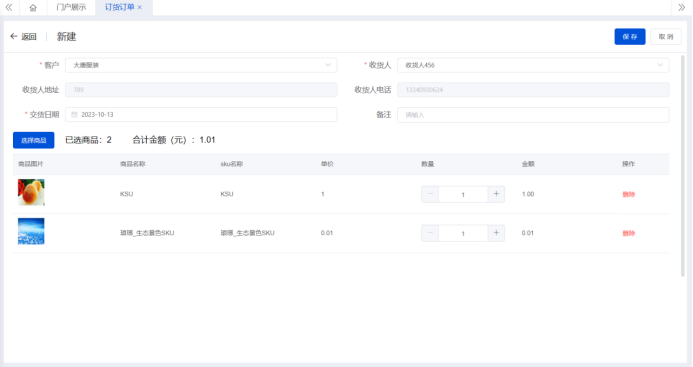Decrease quantity for 生态景色SKU row
Screen dimensions: 693x367
[430, 233]
